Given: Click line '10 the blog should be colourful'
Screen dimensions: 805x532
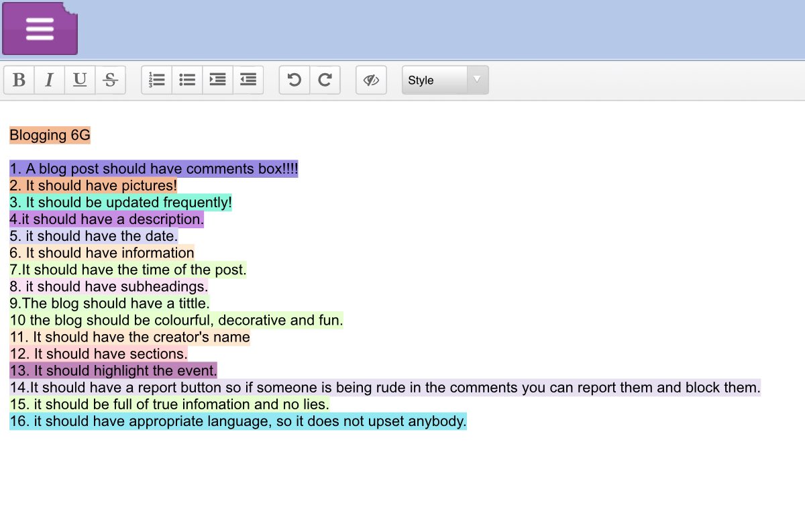Looking at the screenshot, I should [176, 320].
